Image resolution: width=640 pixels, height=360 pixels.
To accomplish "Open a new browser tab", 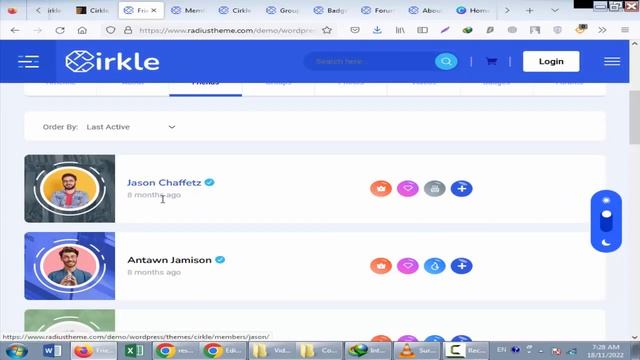I will 529,11.
